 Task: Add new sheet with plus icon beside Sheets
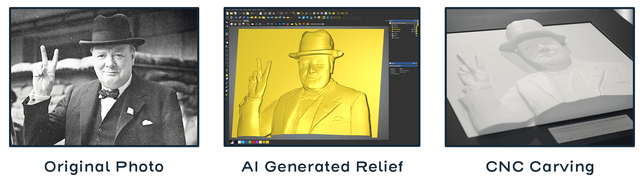tap(416, 36)
